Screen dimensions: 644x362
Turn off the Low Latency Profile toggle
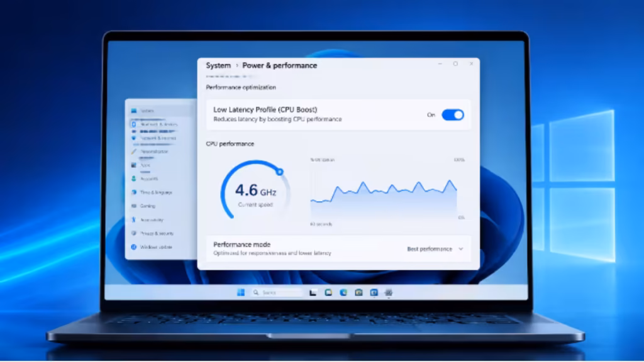[x=453, y=115]
